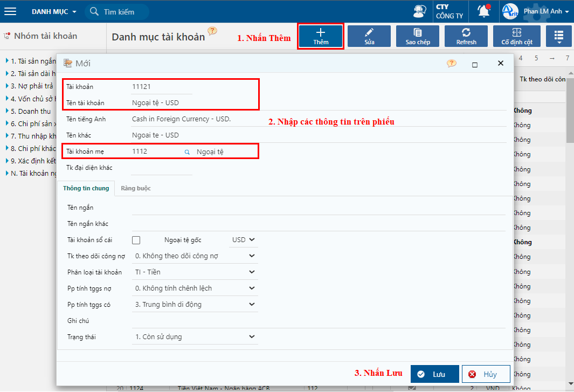Toggle the Tài khoản sổ cái checkbox
The image size is (574, 392).
coord(136,240)
